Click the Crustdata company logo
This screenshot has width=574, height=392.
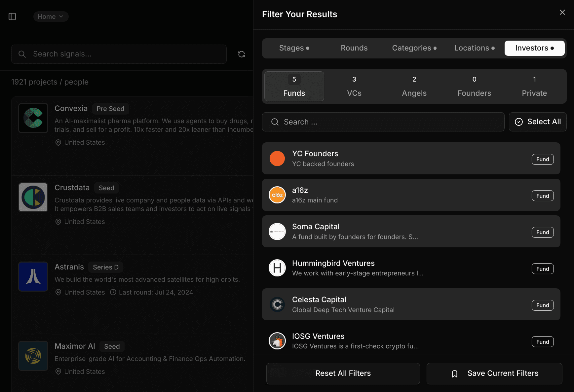33,197
